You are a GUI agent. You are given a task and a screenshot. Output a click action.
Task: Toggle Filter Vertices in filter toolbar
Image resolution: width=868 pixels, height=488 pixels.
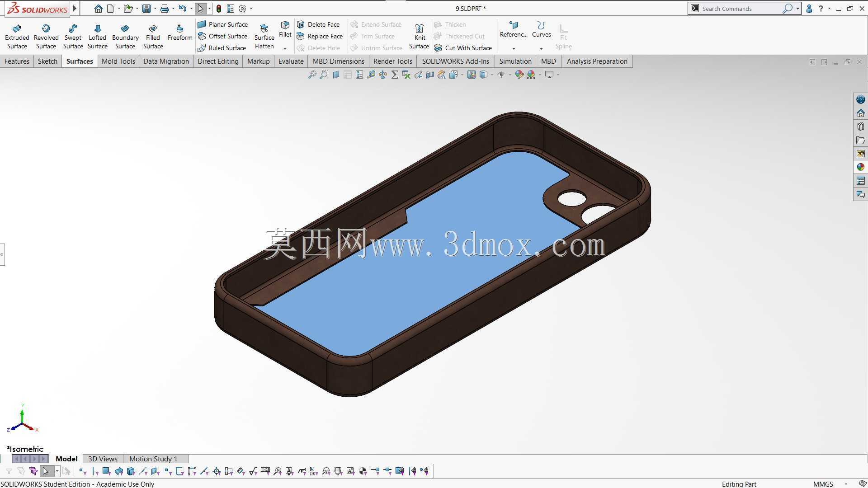tap(82, 471)
